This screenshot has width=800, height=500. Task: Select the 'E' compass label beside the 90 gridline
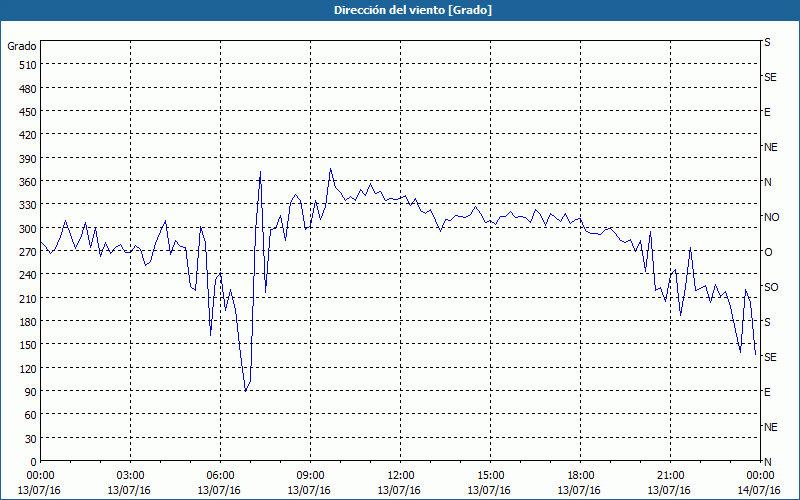pos(767,392)
